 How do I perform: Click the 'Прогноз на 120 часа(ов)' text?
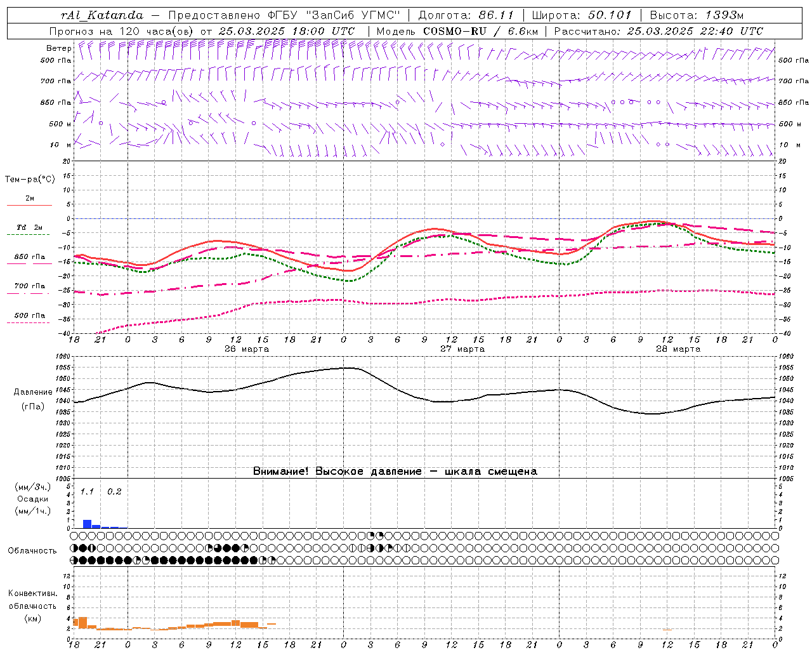(x=122, y=31)
